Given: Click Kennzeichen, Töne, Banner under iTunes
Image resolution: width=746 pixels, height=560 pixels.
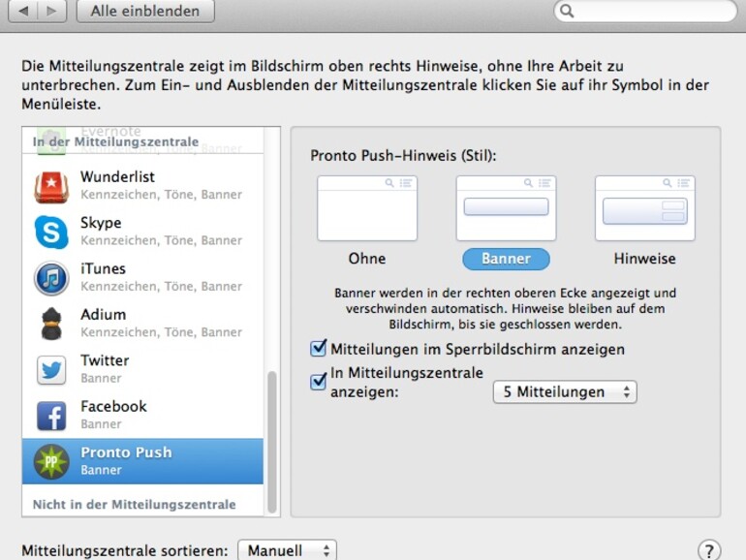Looking at the screenshot, I should (161, 287).
